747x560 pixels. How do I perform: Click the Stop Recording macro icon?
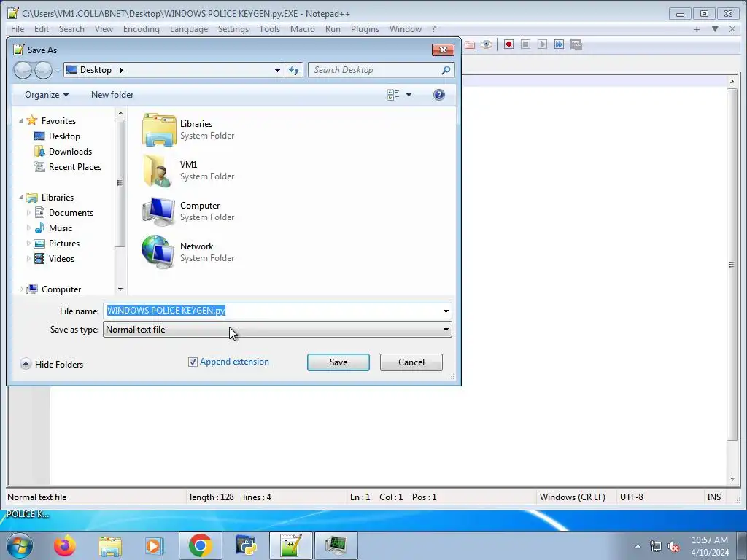(x=525, y=44)
